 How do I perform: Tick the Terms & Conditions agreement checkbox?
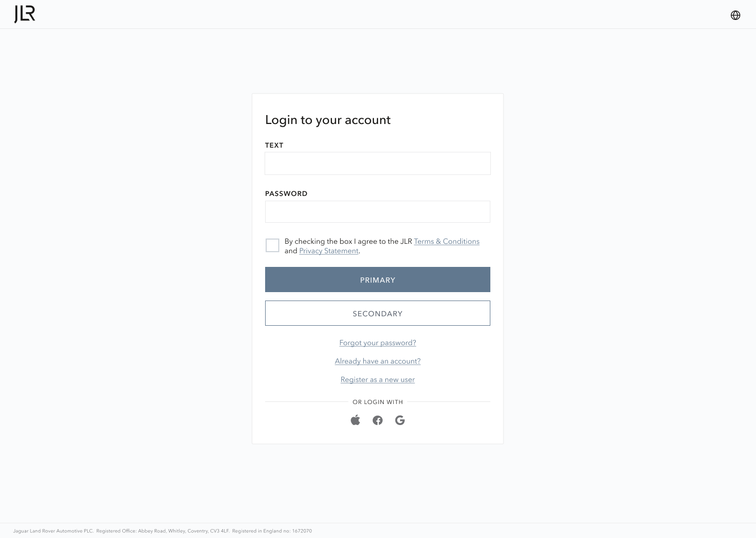click(x=272, y=245)
